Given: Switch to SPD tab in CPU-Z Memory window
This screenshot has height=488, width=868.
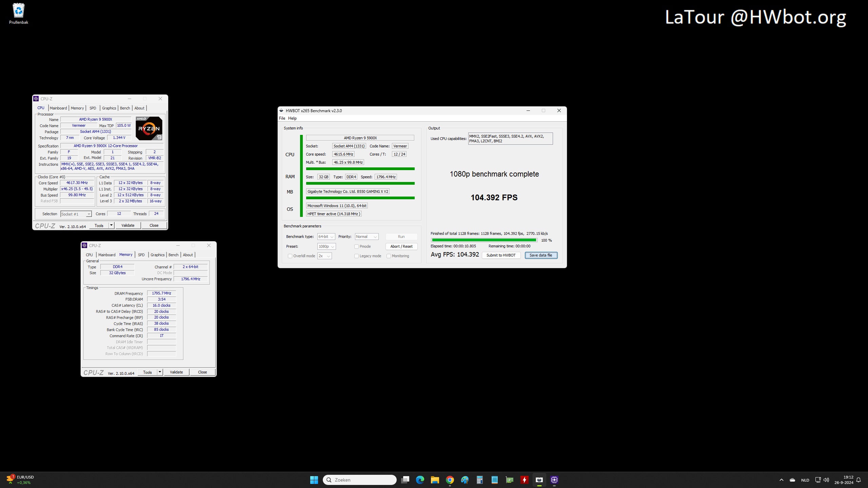Looking at the screenshot, I should (141, 255).
